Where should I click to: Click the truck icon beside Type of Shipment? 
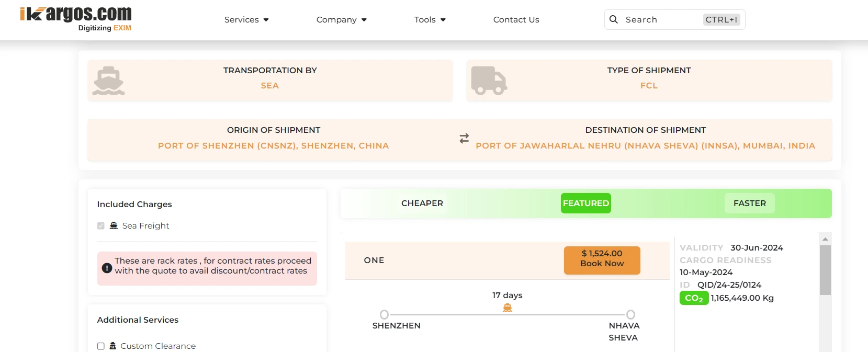tap(489, 81)
